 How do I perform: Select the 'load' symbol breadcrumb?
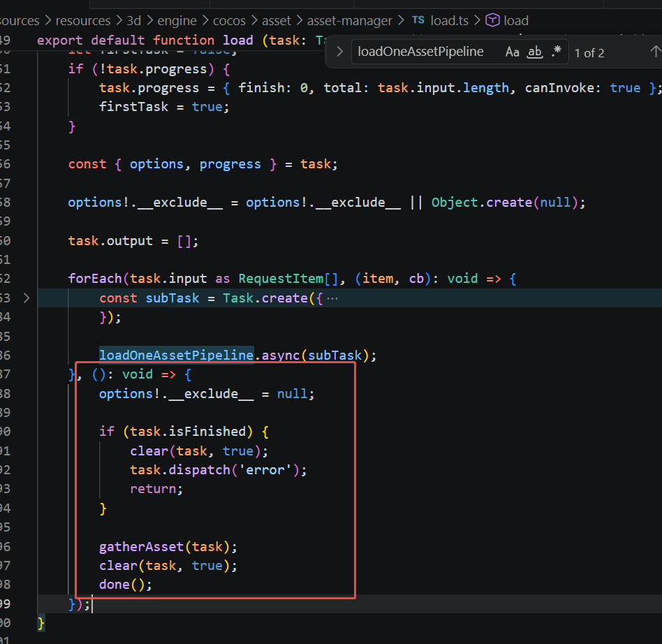tap(516, 21)
